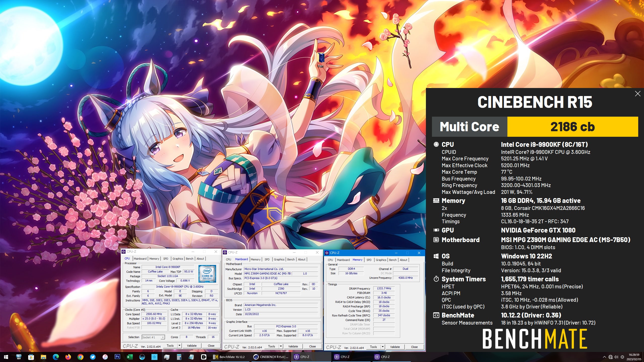This screenshot has height=362, width=644.
Task: Select CPU tab in the Memory window
Action: 330,260
